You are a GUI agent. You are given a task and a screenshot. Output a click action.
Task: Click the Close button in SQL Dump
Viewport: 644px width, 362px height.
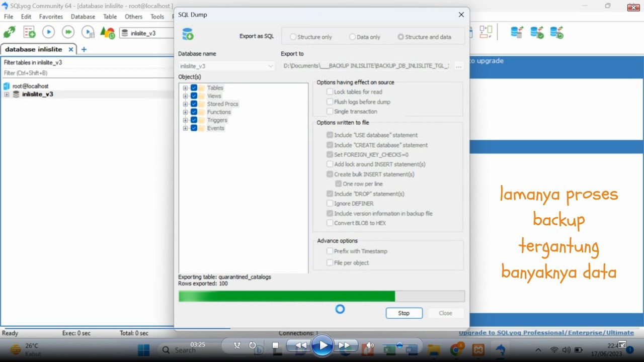point(445,313)
